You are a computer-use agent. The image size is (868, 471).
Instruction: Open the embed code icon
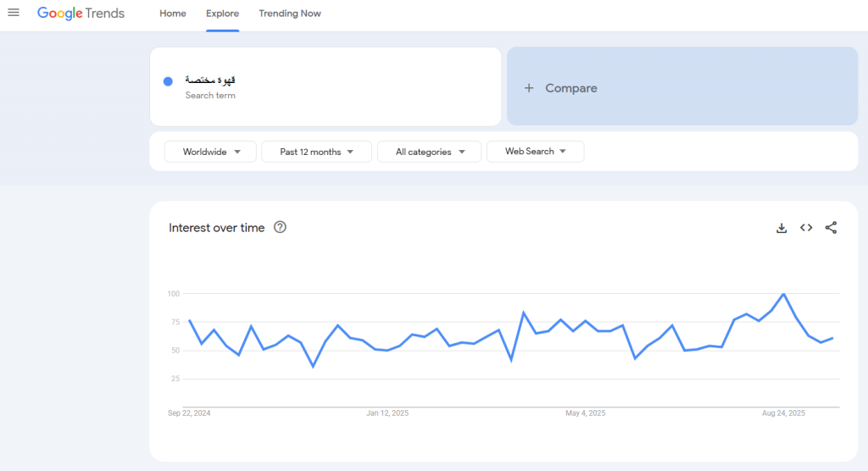[806, 228]
